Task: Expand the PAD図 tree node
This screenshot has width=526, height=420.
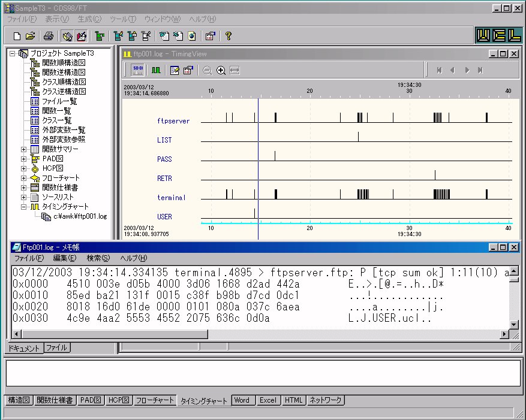Action: pos(24,159)
